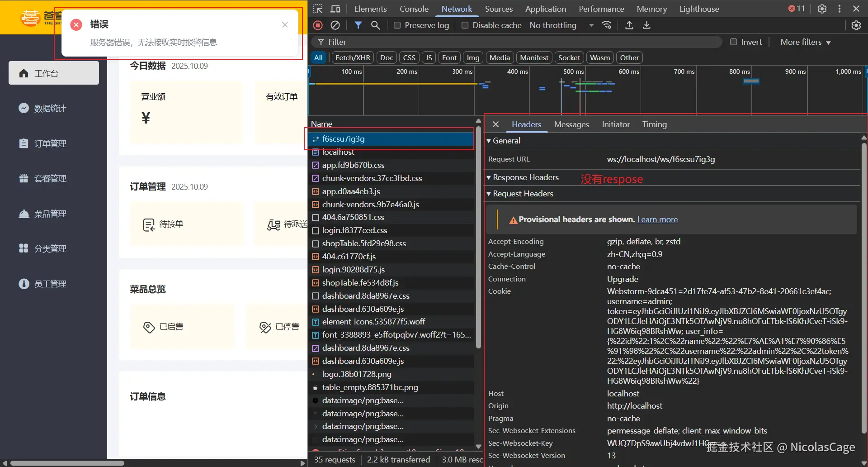Screen dimensions: 868x467
Task: Switch to the Console tab
Action: tap(414, 9)
